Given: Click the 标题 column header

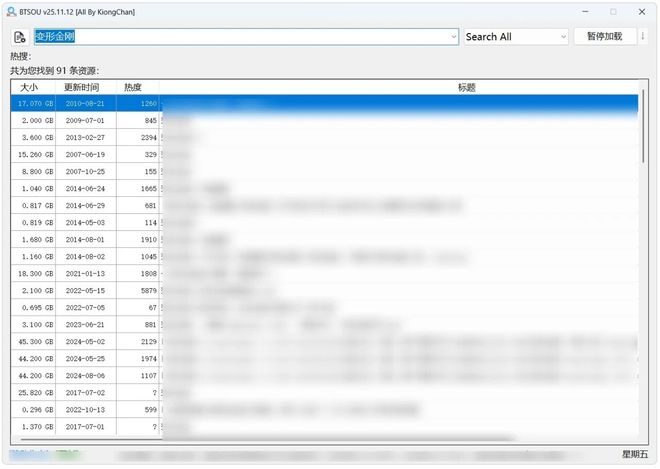Looking at the screenshot, I should (x=400, y=87).
